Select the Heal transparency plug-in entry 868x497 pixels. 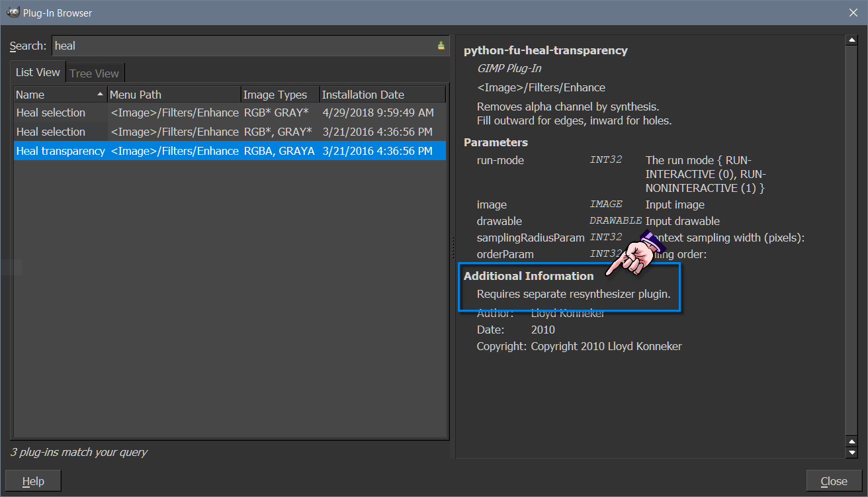[x=60, y=150]
